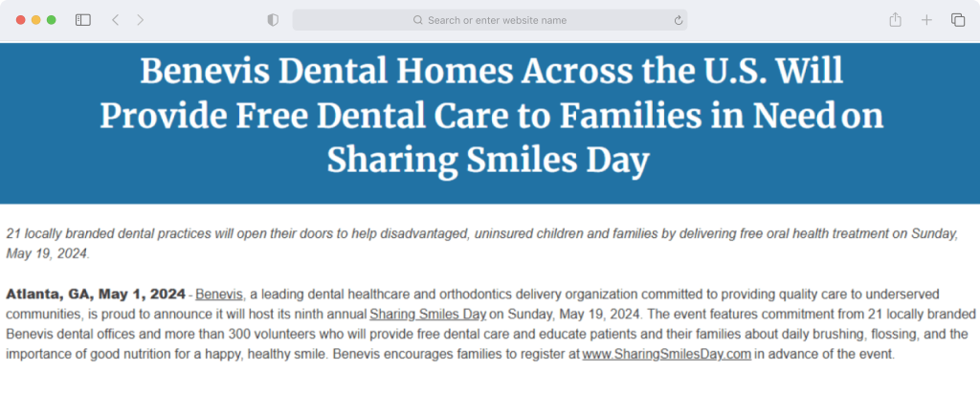Go forward to the next page
Image resolution: width=980 pixels, height=415 pixels.
(140, 20)
